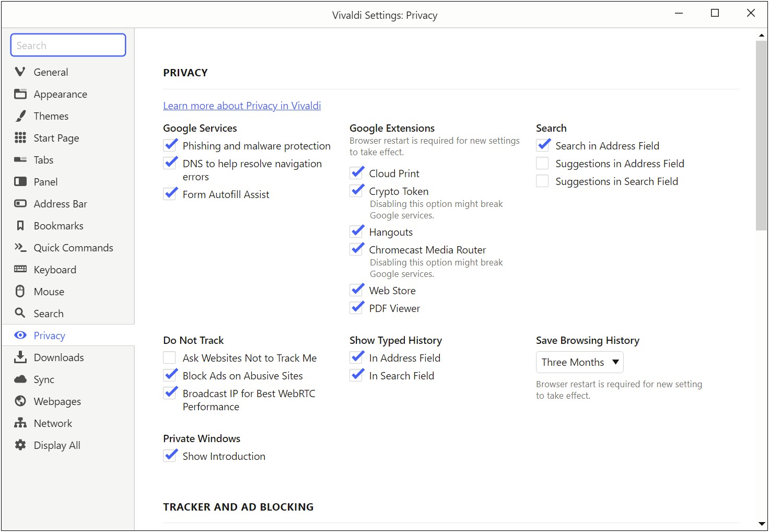Toggle the Form Autofill Assist checkbox
Image resolution: width=769 pixels, height=532 pixels.
(x=170, y=194)
